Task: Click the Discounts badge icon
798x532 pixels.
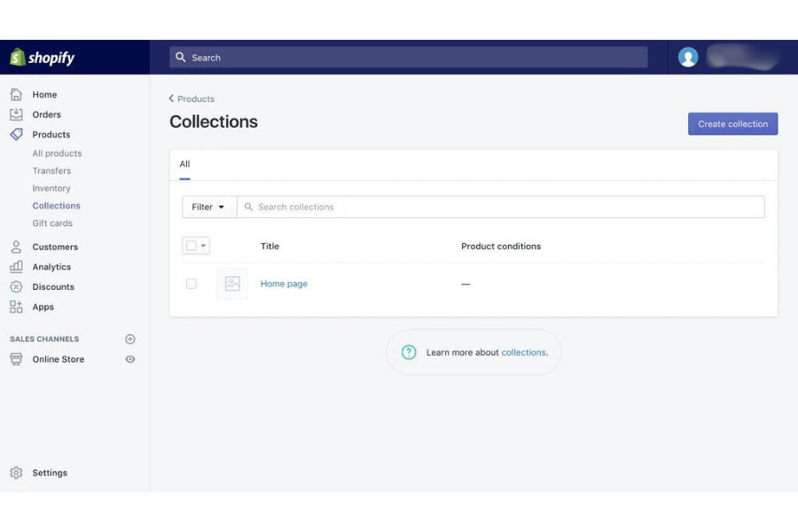Action: coord(16,287)
